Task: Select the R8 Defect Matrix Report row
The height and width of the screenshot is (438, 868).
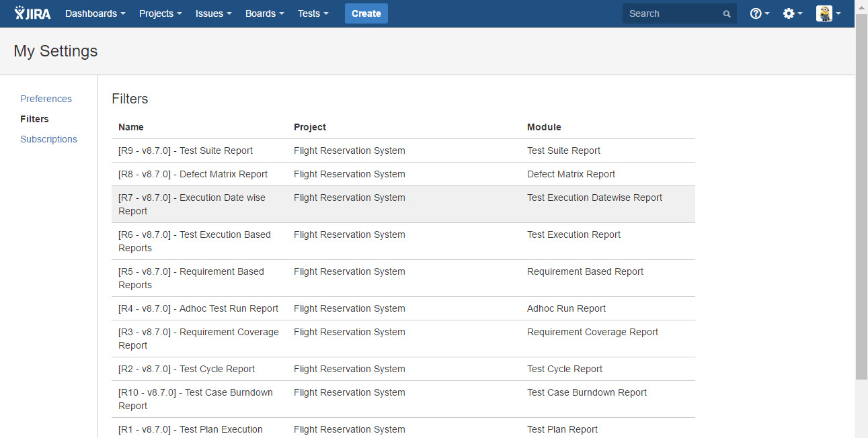Action: [x=193, y=174]
